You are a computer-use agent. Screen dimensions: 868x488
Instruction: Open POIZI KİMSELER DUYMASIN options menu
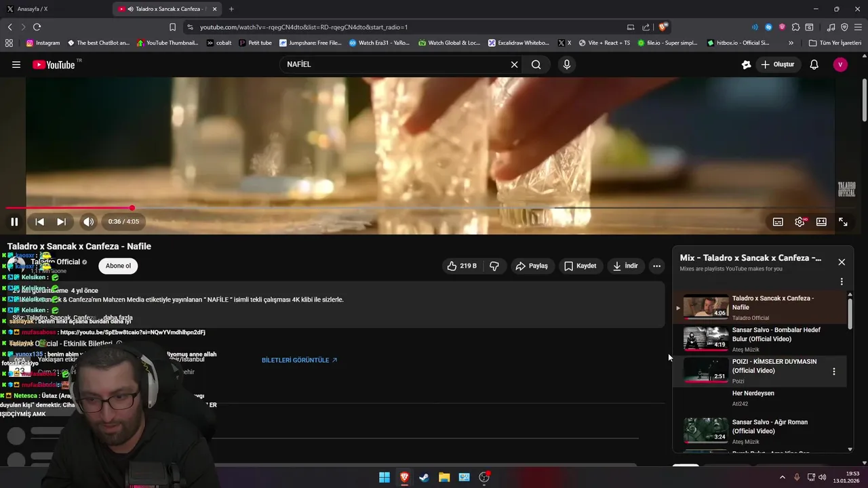[x=834, y=371]
